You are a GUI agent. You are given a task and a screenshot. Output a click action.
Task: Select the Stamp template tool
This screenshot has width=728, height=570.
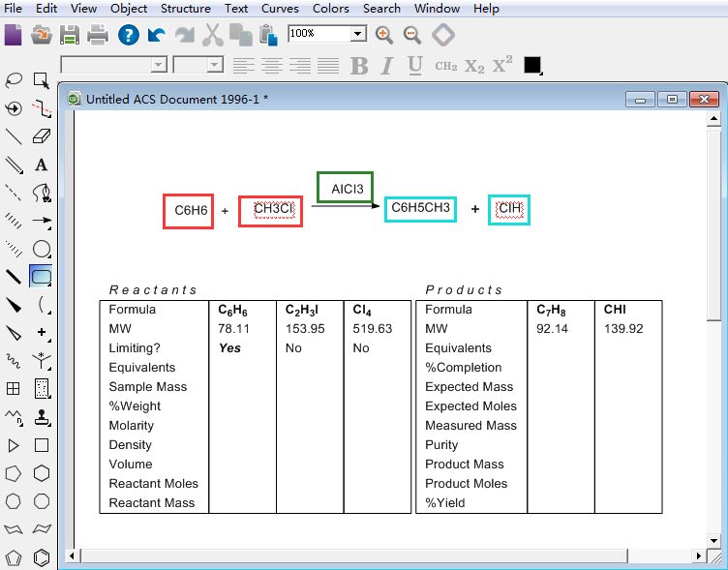coord(42,417)
